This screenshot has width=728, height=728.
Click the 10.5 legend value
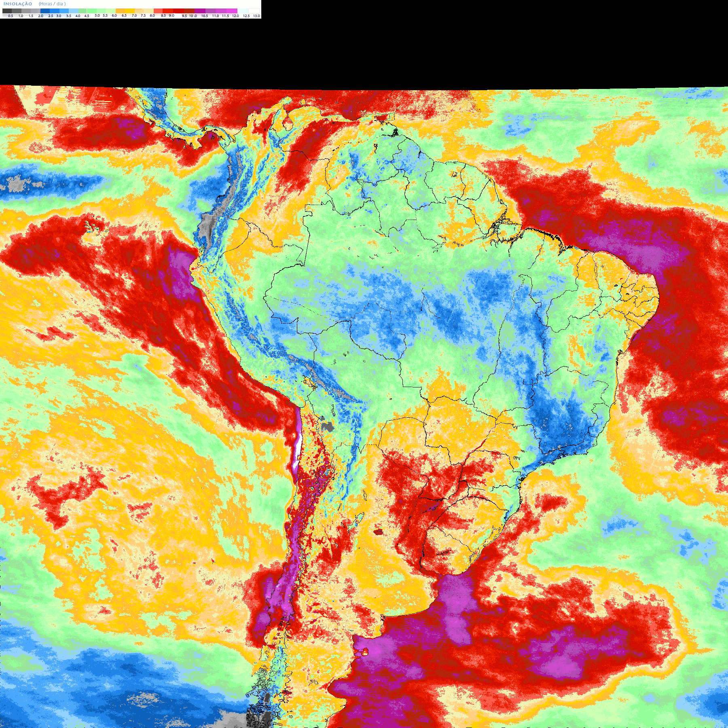coord(205,16)
